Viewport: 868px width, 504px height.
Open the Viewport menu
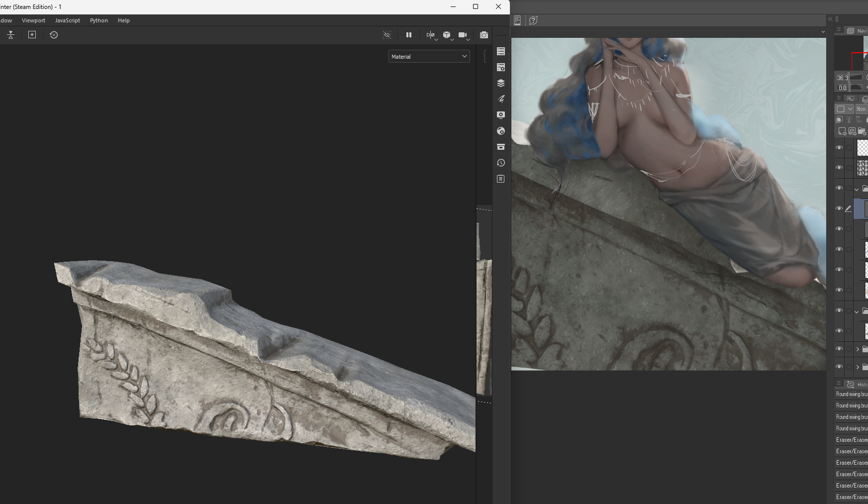tap(33, 20)
